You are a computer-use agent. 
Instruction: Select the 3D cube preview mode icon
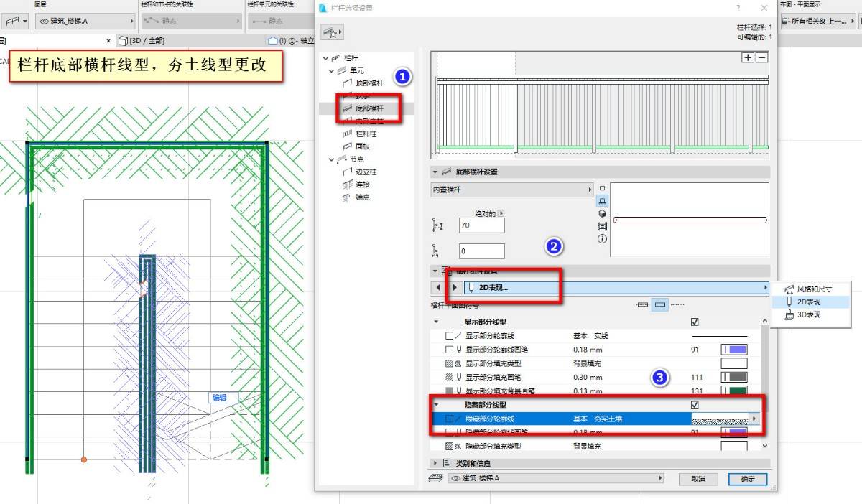(602, 213)
